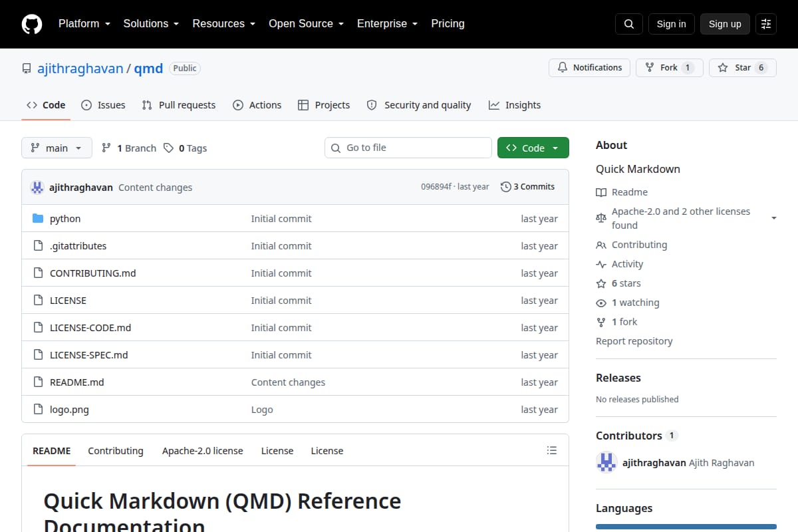This screenshot has width=798, height=532.
Task: View the 1 watching link
Action: point(635,303)
